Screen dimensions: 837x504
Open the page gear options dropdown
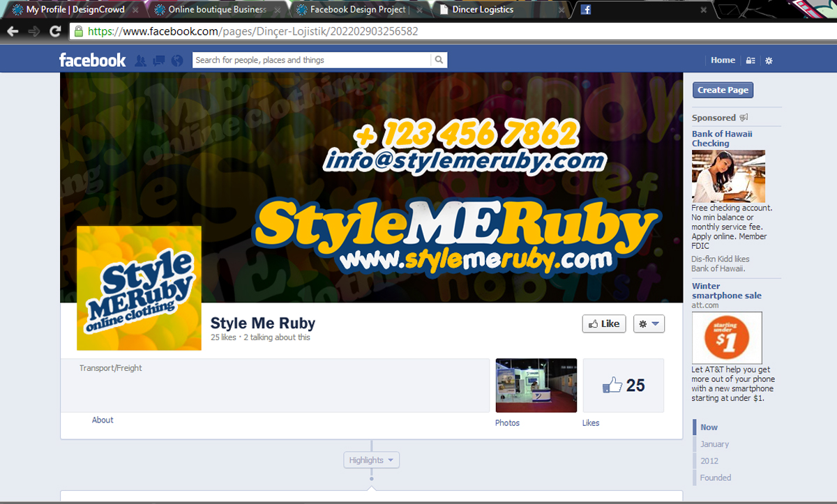tap(649, 323)
